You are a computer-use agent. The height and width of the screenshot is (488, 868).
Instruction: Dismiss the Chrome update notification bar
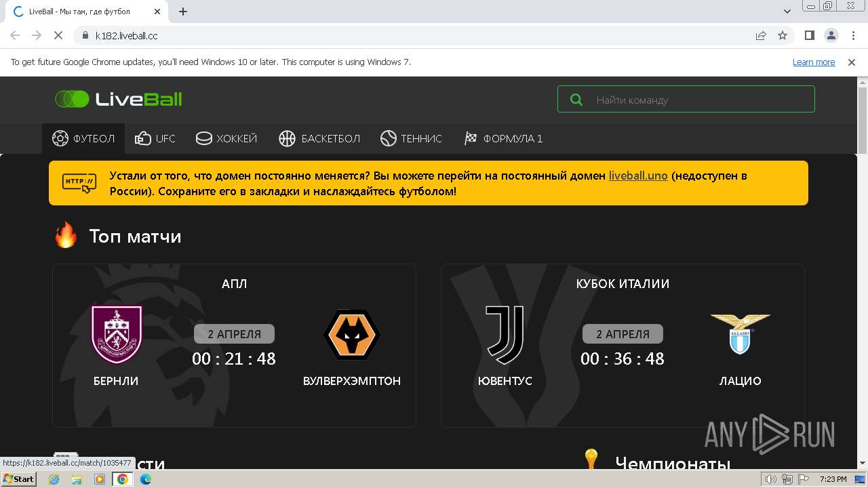tap(852, 62)
